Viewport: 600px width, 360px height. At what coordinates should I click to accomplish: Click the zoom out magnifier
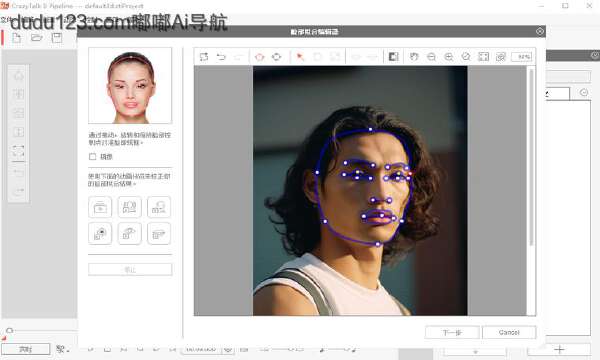tap(431, 57)
